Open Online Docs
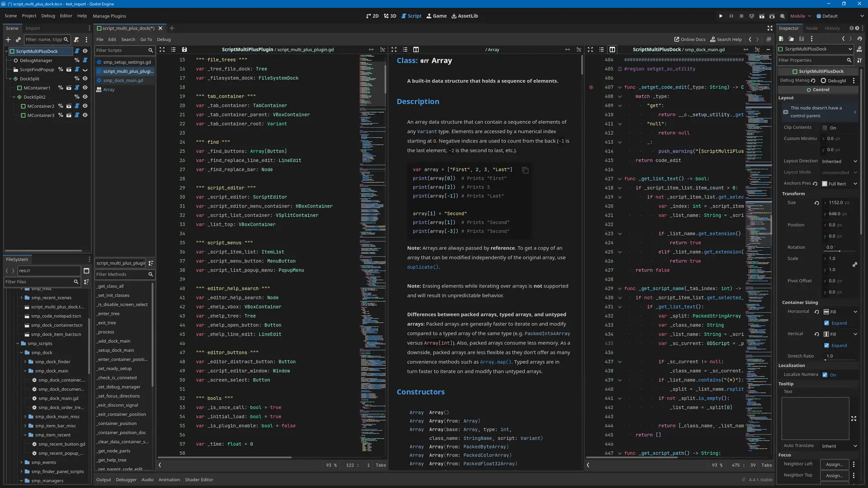 [x=689, y=39]
